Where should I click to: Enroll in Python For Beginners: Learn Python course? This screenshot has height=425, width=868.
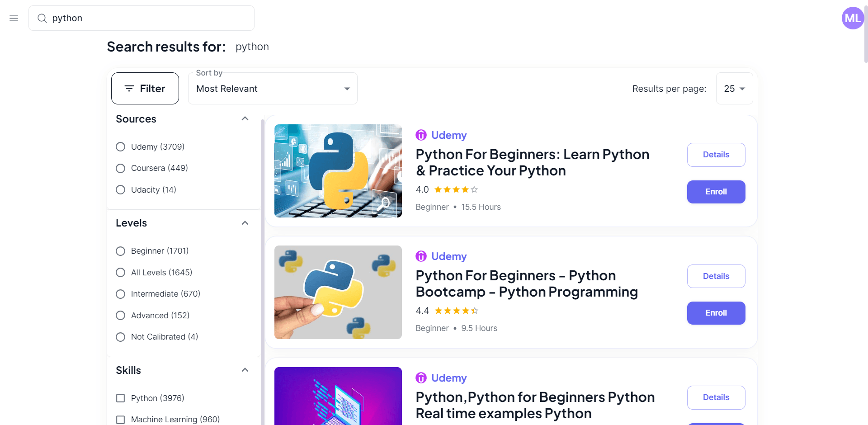pos(716,192)
